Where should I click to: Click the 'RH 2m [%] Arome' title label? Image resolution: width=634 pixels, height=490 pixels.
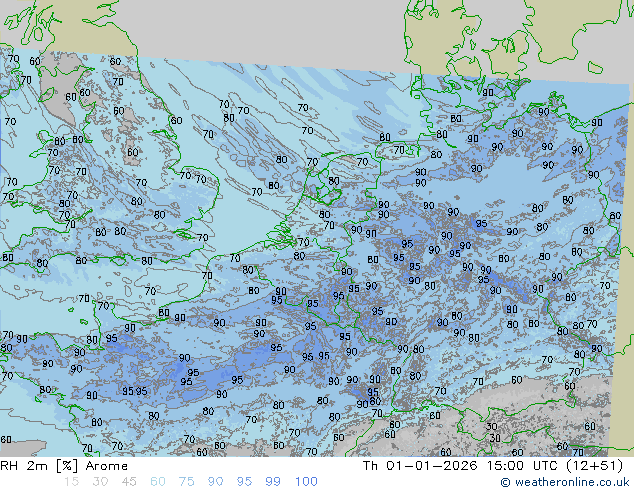point(64,466)
